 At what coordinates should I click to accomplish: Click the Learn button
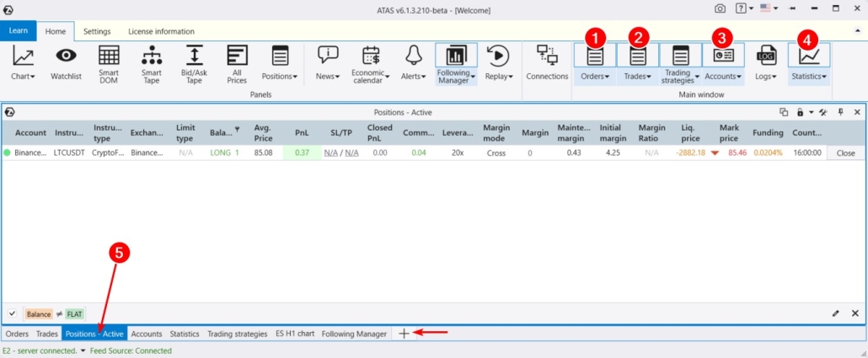(x=19, y=31)
